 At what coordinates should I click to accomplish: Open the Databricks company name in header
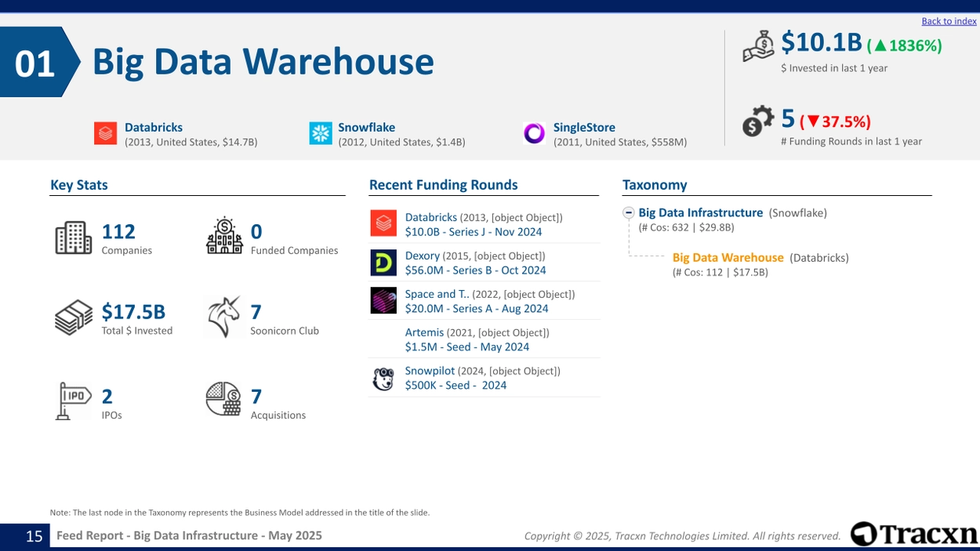(154, 127)
